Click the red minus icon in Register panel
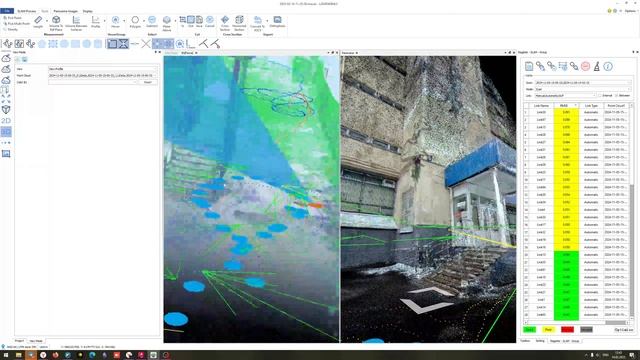640x360 pixels. click(x=585, y=66)
